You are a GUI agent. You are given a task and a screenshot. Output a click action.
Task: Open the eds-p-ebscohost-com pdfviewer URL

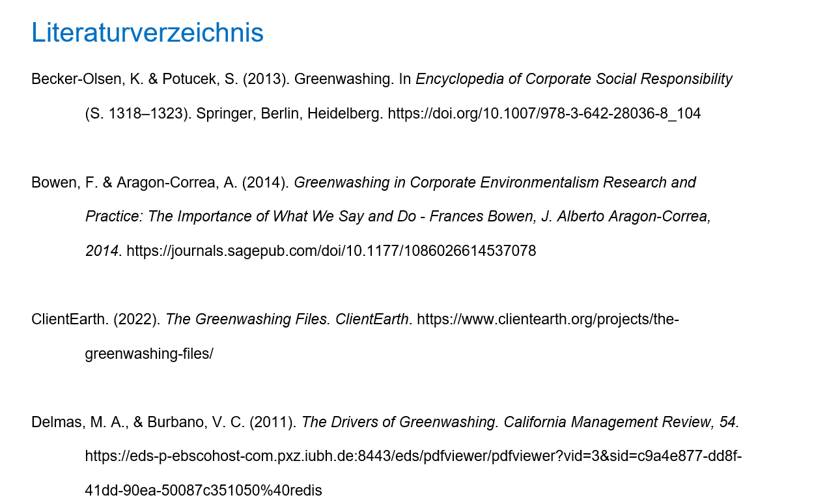(x=413, y=456)
